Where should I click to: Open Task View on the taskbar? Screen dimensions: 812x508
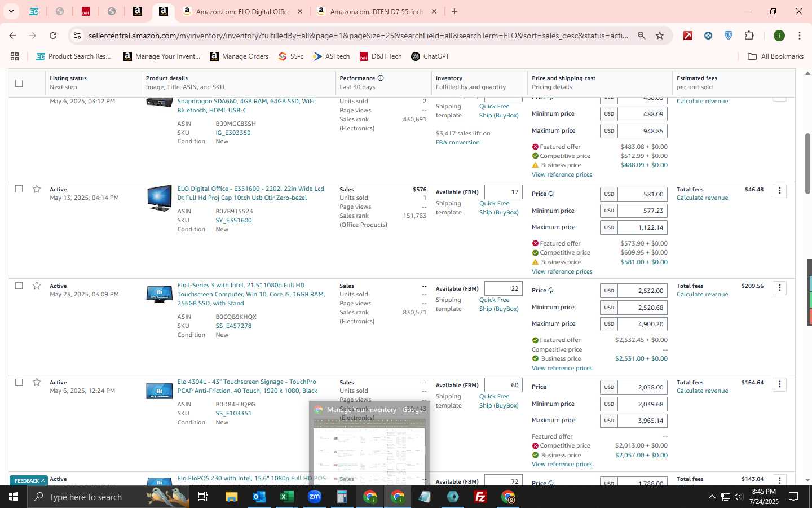(203, 497)
